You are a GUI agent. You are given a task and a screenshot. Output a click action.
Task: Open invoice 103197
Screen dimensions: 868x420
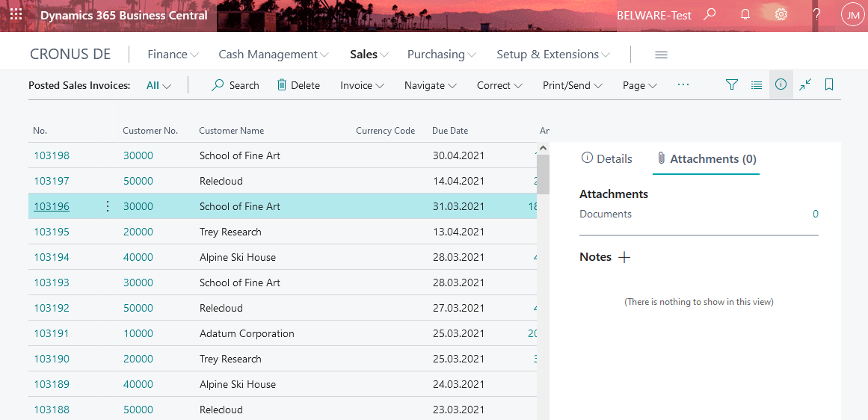point(52,181)
